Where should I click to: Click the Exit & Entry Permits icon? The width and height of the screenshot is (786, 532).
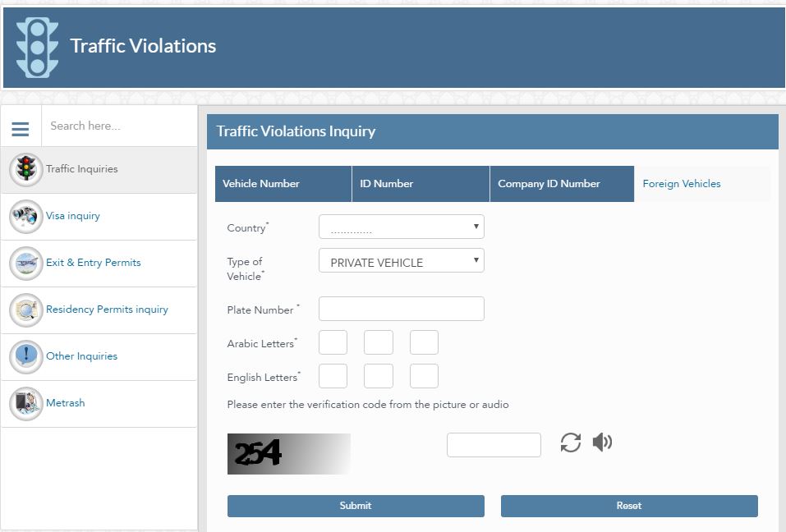pyautogui.click(x=26, y=264)
